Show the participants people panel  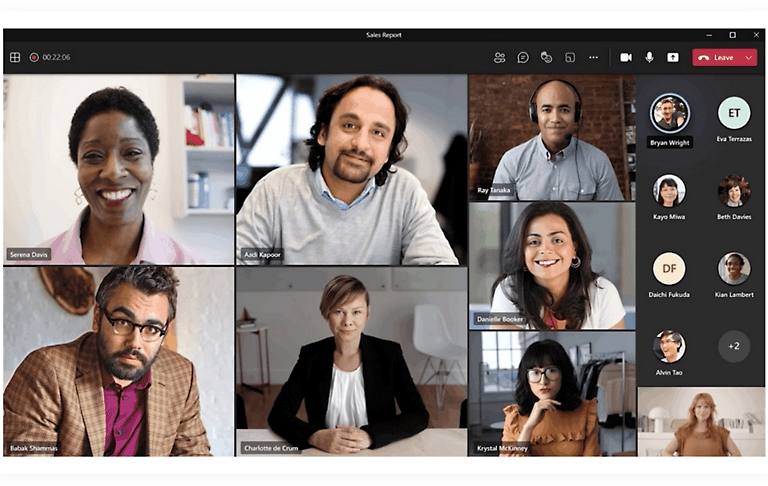point(499,57)
